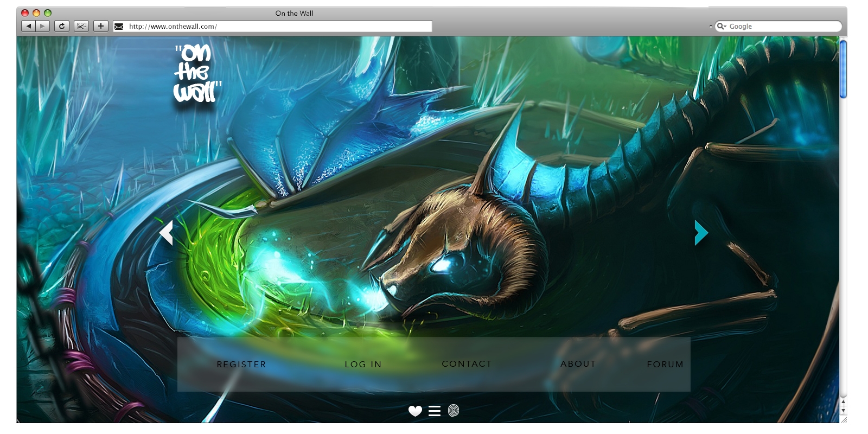This screenshot has height=434, width=868.
Task: Click the vertical scrollbar thumb
Action: click(x=843, y=69)
